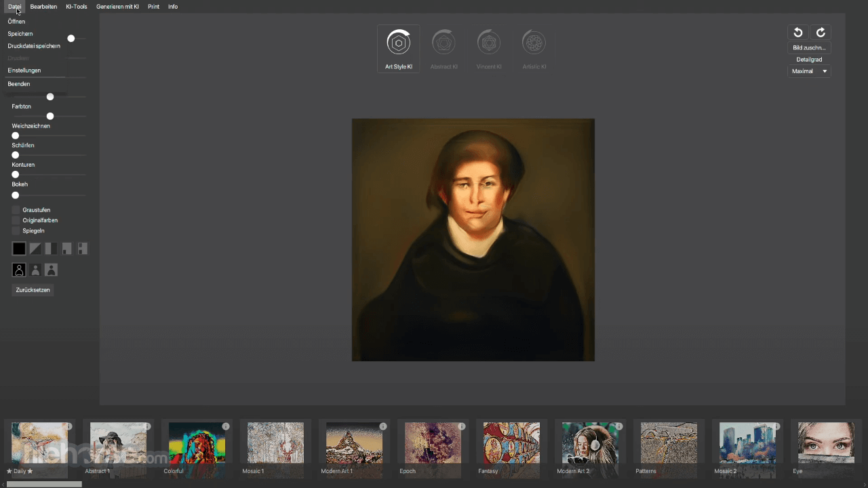868x488 pixels.
Task: Open info icon on Epoch preset
Action: point(462,426)
